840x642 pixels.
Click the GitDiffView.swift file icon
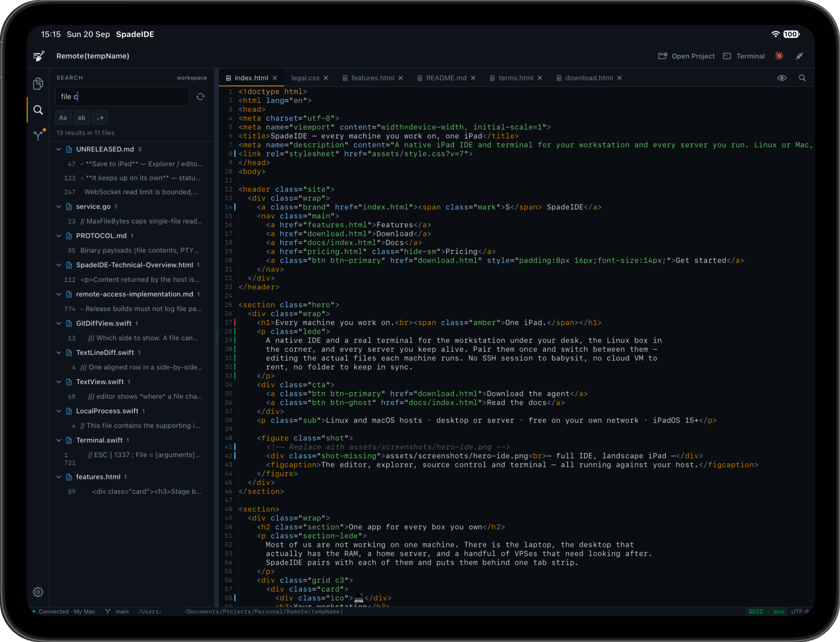click(x=69, y=323)
